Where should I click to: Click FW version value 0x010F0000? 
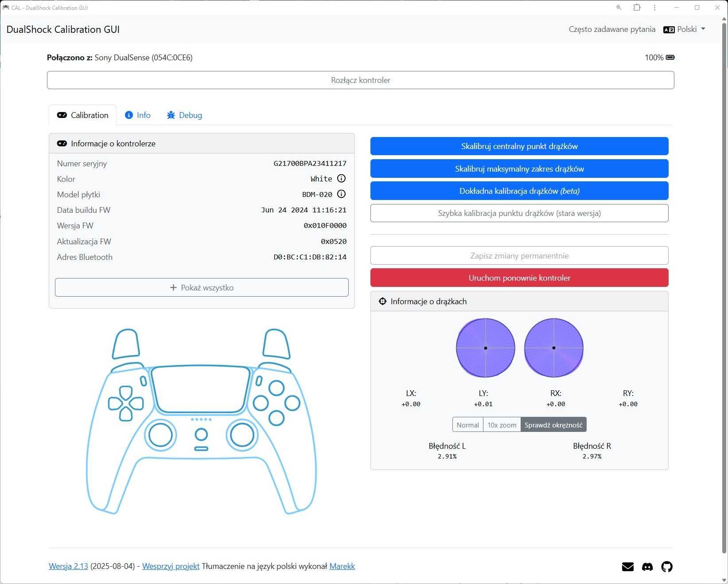(325, 226)
